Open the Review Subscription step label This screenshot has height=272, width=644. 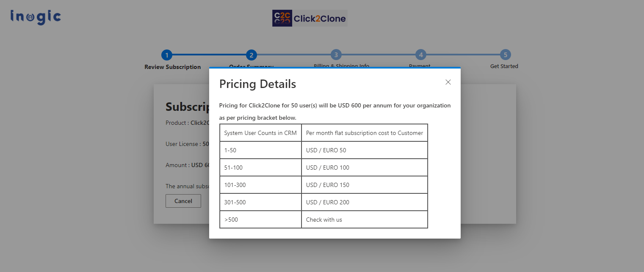[172, 67]
